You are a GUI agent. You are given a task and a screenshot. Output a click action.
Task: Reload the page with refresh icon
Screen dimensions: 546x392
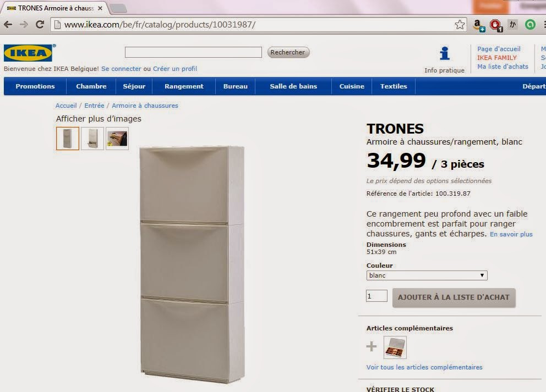(x=40, y=24)
